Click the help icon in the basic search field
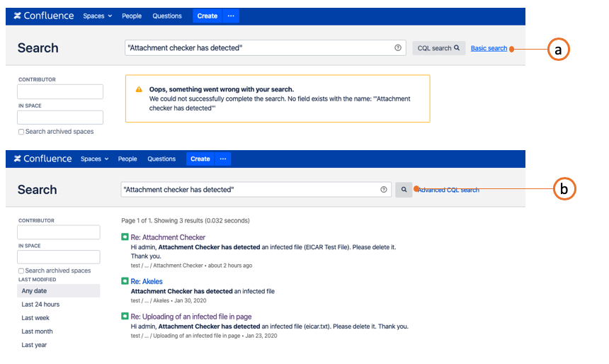The image size is (609, 364). click(384, 190)
